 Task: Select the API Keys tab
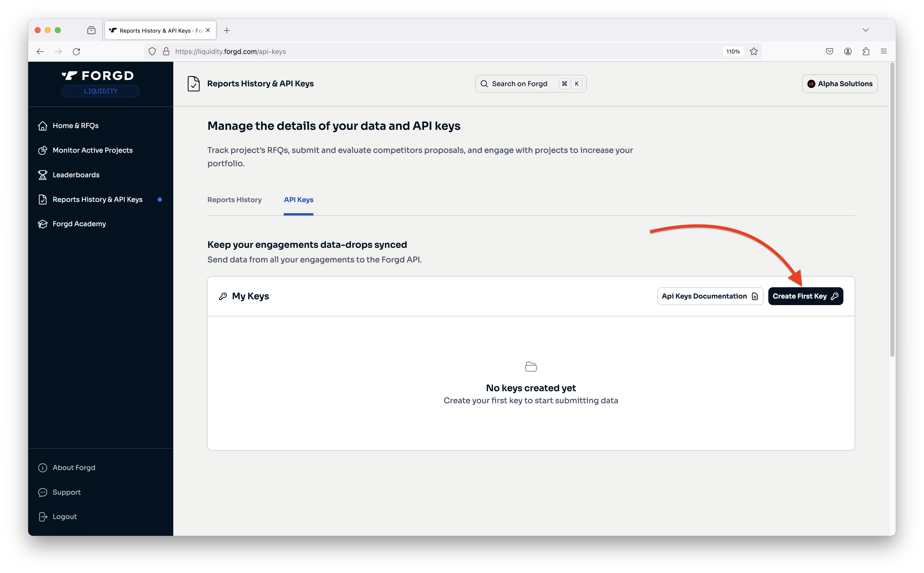(x=299, y=200)
